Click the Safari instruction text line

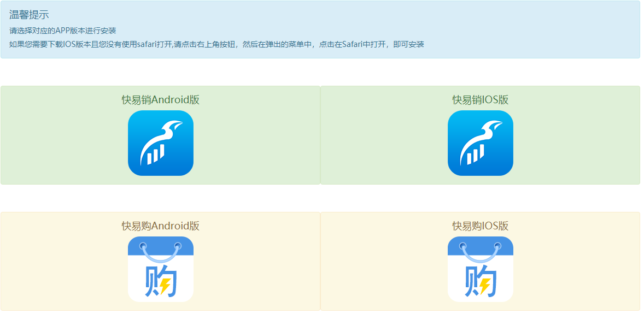tap(216, 44)
